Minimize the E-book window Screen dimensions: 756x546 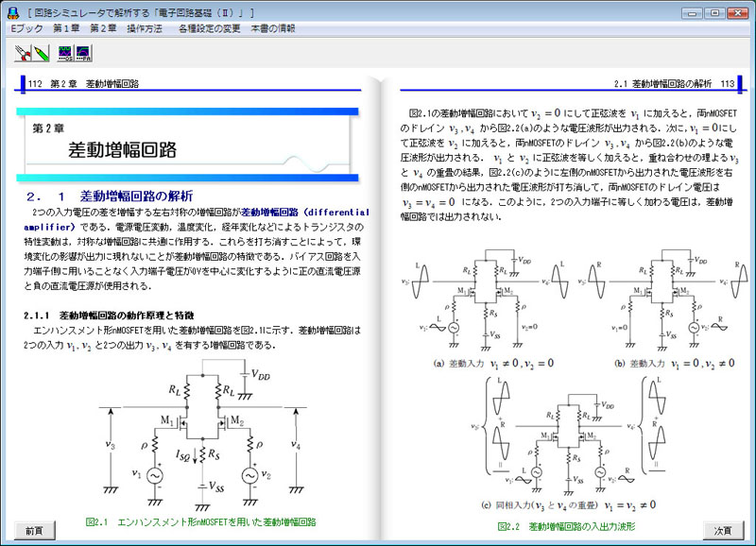pos(692,13)
